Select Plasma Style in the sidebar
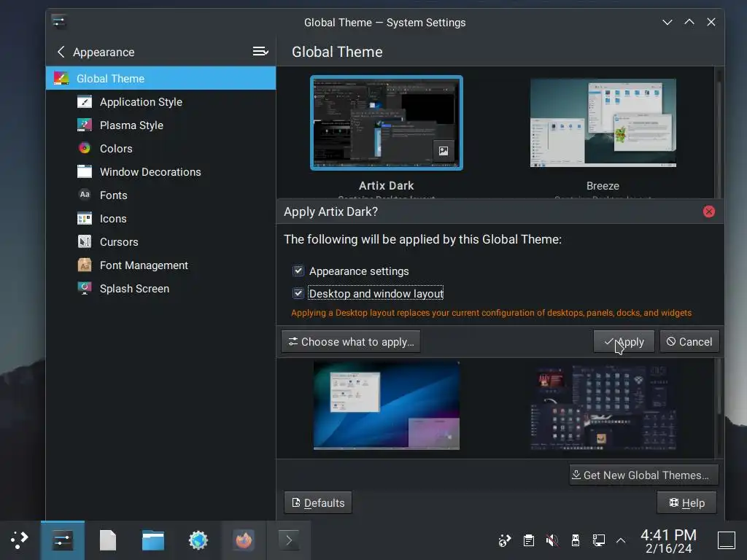The height and width of the screenshot is (560, 747). point(161,125)
